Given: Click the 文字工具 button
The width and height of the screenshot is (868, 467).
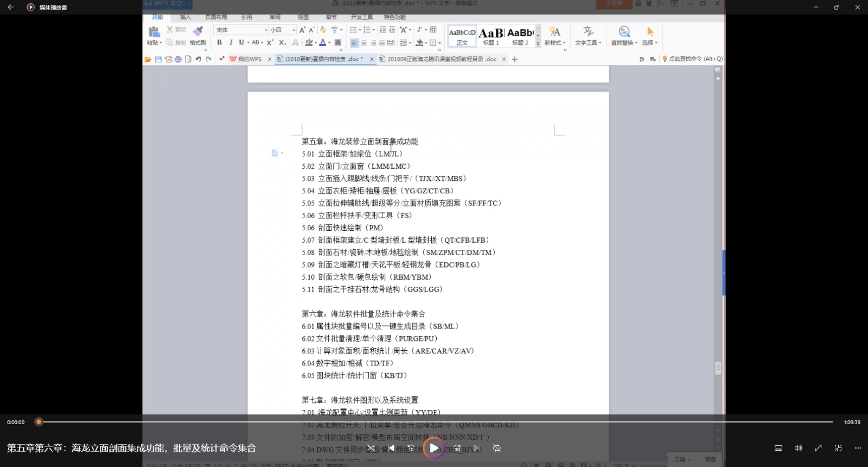Looking at the screenshot, I should (x=588, y=36).
